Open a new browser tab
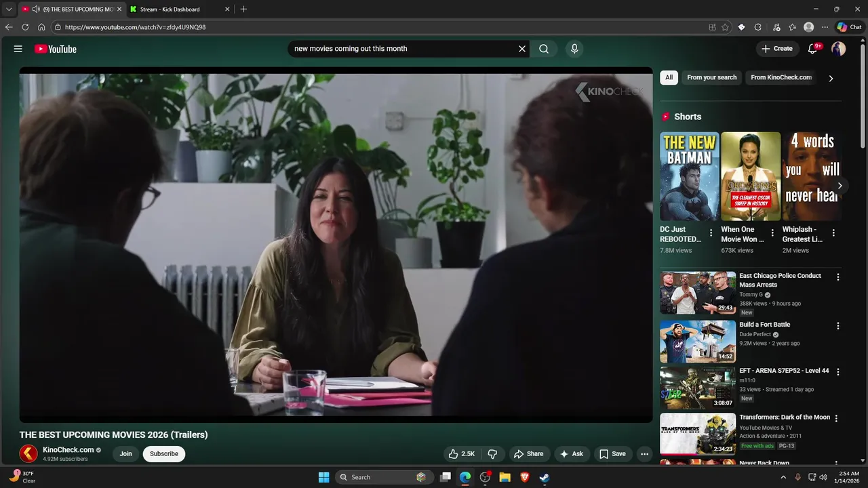The width and height of the screenshot is (868, 488). [243, 9]
